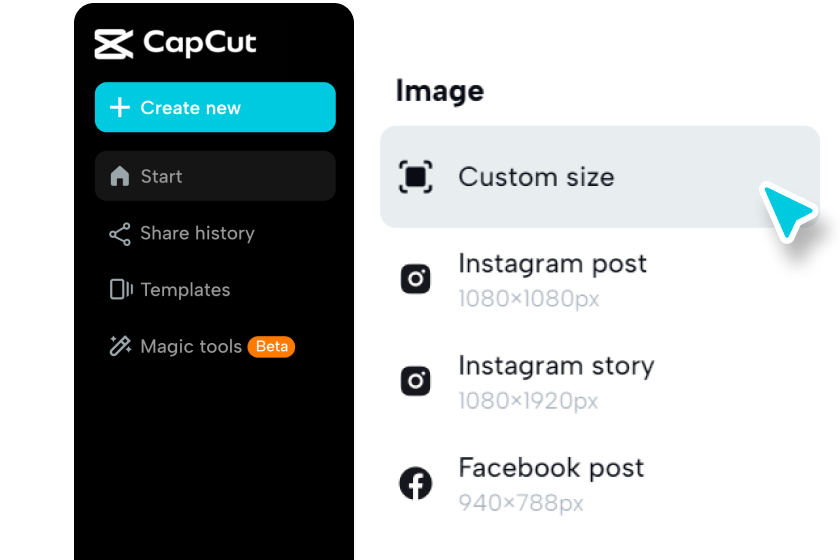Pick the Instagram story text preset

point(556,366)
